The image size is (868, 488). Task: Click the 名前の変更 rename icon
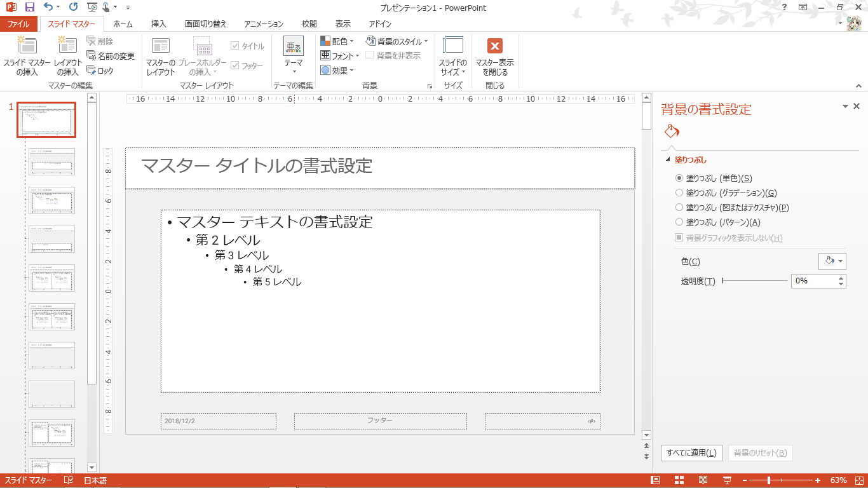tap(92, 56)
